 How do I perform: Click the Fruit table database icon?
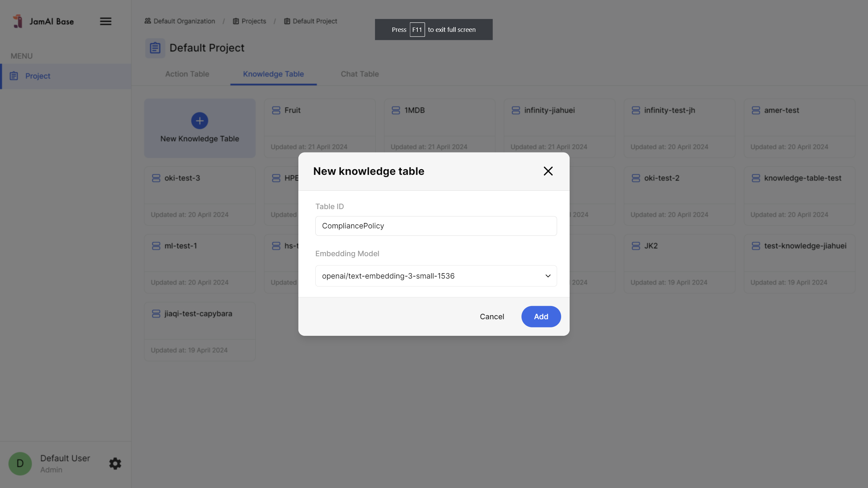pos(276,110)
